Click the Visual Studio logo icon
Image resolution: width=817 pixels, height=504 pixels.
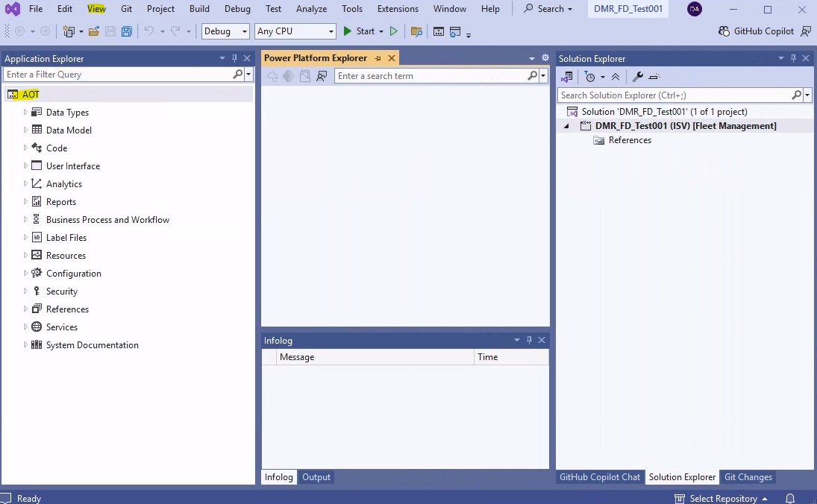tap(13, 9)
